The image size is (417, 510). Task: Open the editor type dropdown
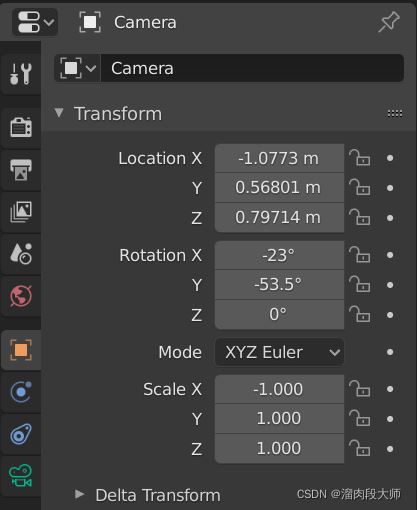pos(35,22)
